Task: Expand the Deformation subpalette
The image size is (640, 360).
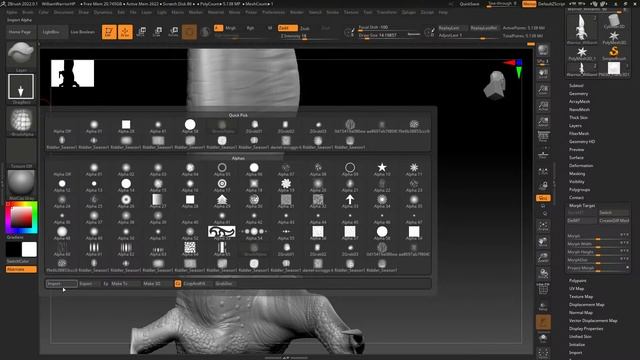Action: pyautogui.click(x=581, y=166)
